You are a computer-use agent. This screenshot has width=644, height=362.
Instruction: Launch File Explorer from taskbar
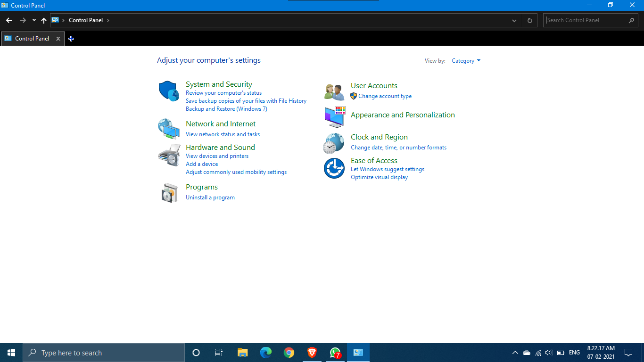pos(242,353)
